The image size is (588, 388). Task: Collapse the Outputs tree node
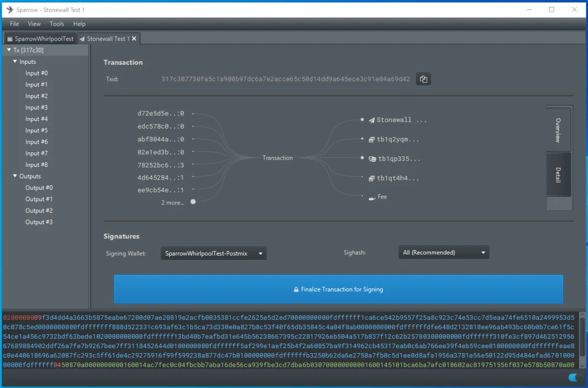(x=15, y=176)
